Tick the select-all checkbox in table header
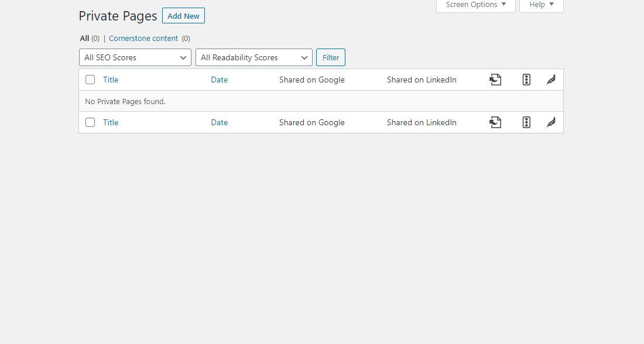 click(90, 80)
